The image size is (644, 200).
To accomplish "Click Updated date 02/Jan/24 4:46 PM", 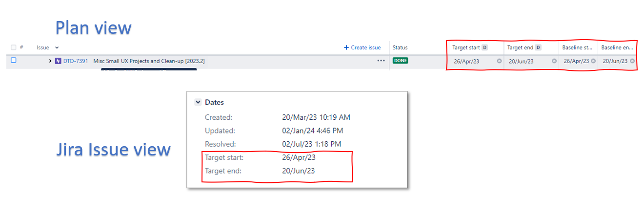I will pos(313,131).
